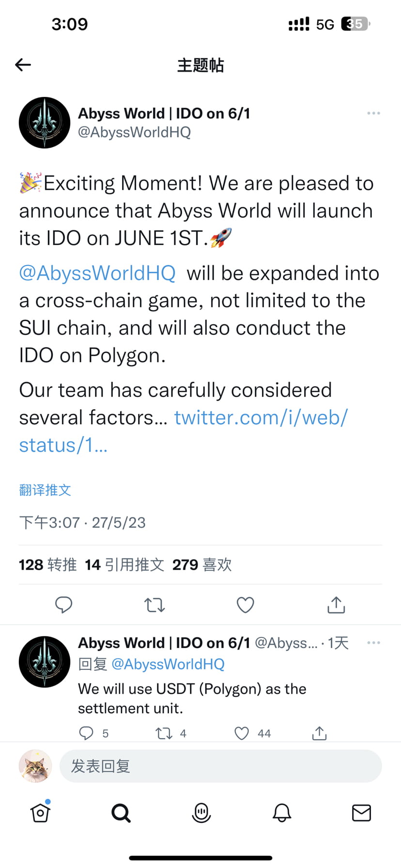The height and width of the screenshot is (868, 401).
Task: Open the more options menu on the main tweet
Action: click(373, 113)
